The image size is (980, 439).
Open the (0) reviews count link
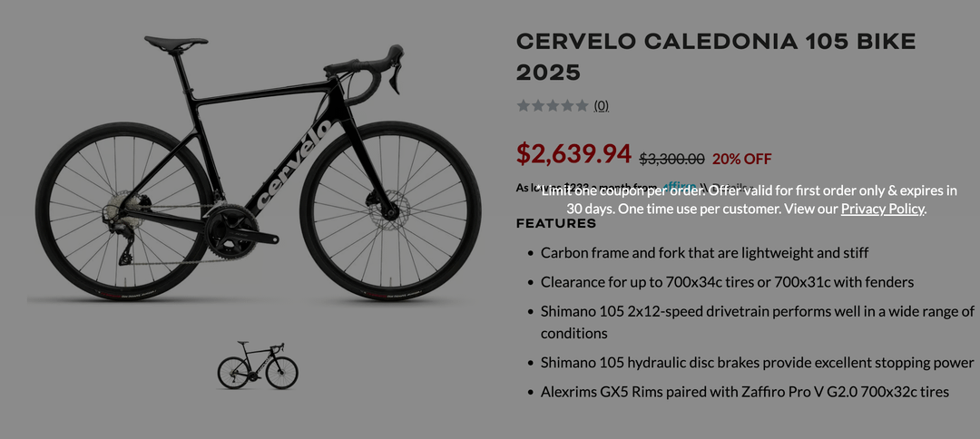(602, 105)
